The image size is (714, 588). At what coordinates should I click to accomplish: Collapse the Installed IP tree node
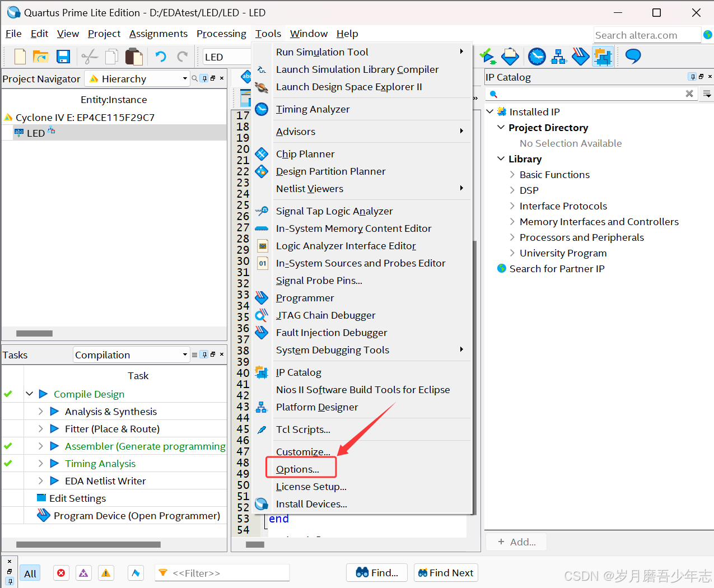click(489, 111)
